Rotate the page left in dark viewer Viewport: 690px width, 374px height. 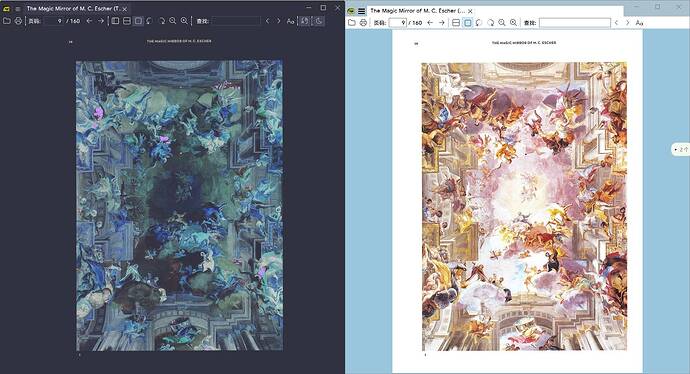click(150, 21)
